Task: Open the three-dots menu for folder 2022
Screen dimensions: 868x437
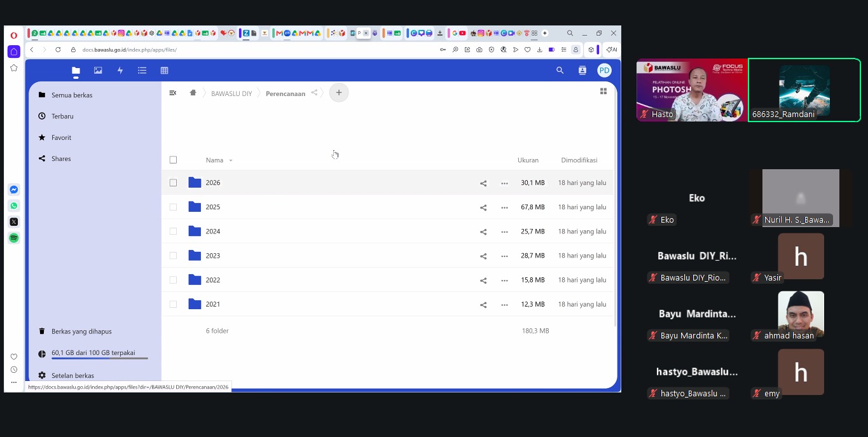Action: [x=504, y=281]
